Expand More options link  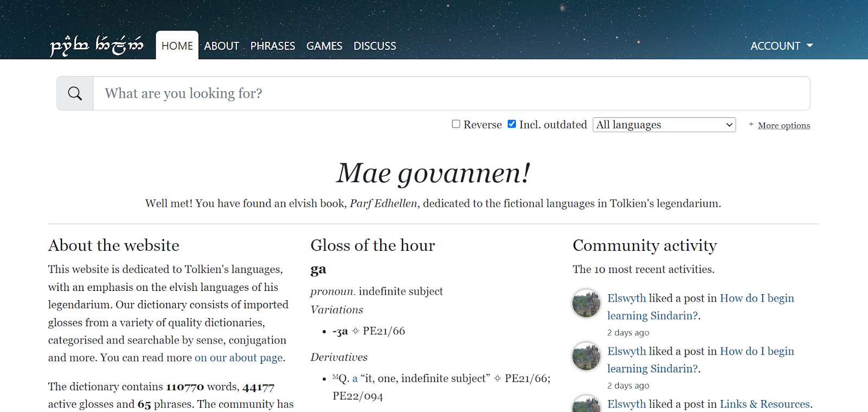click(x=784, y=125)
